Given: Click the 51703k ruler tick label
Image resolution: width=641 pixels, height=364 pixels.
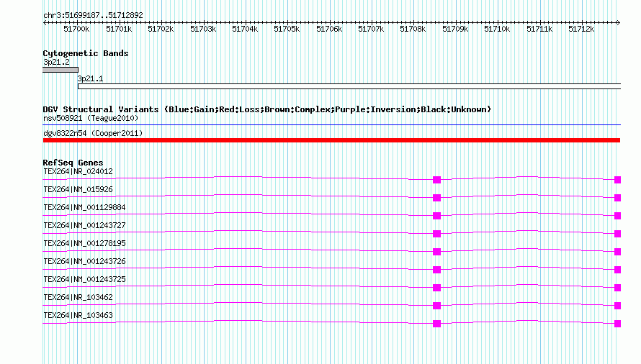Looking at the screenshot, I should [x=203, y=29].
